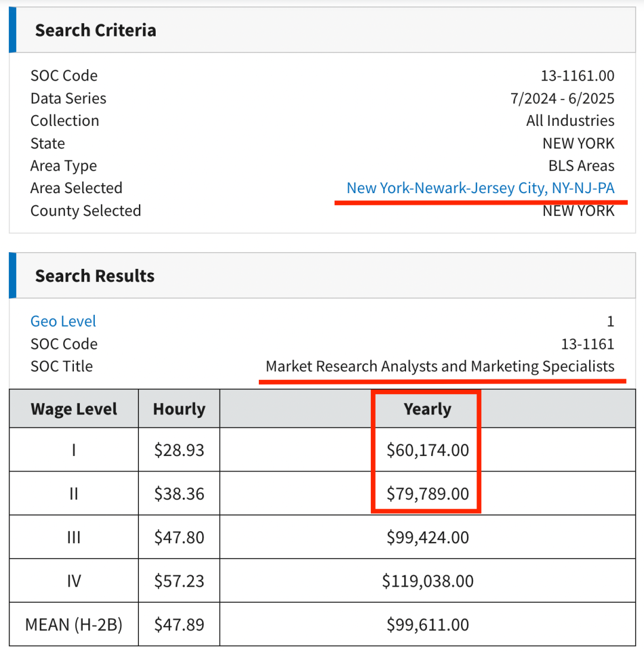This screenshot has width=644, height=651.
Task: Select the MEAN (H-2B) row label
Action: (74, 625)
